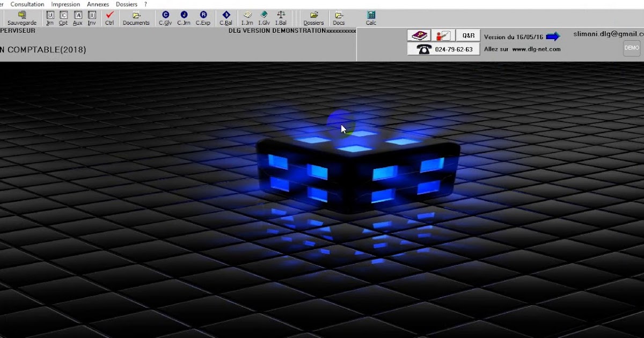
Task: Open the Inv inventory tool
Action: (x=92, y=18)
